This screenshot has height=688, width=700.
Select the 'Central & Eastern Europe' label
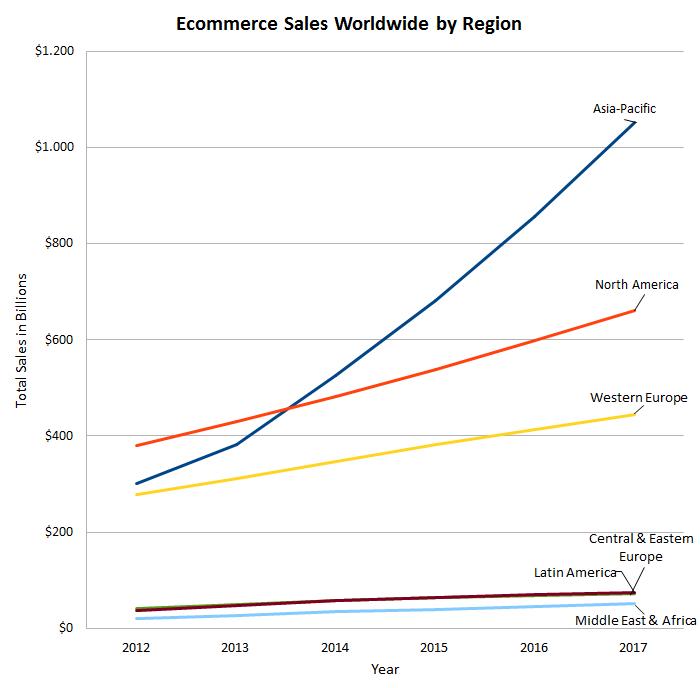pyautogui.click(x=640, y=547)
